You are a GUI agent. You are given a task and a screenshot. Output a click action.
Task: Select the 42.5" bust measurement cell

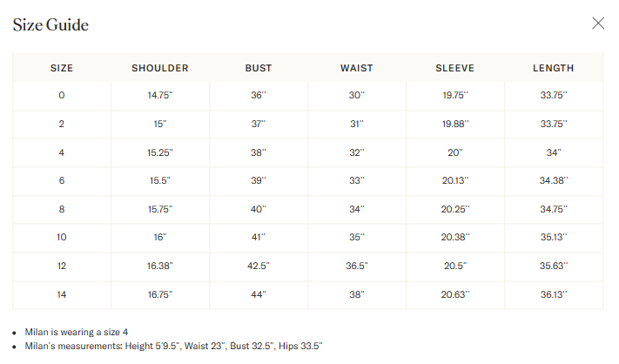pyautogui.click(x=259, y=266)
